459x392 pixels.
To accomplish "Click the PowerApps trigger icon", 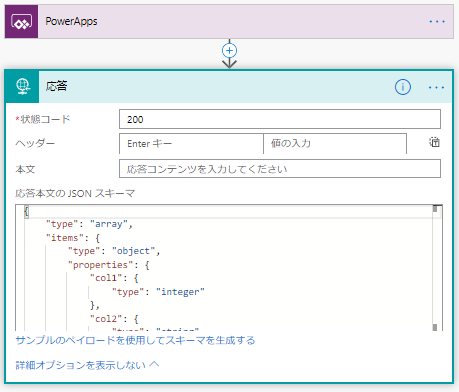I will coord(21,22).
